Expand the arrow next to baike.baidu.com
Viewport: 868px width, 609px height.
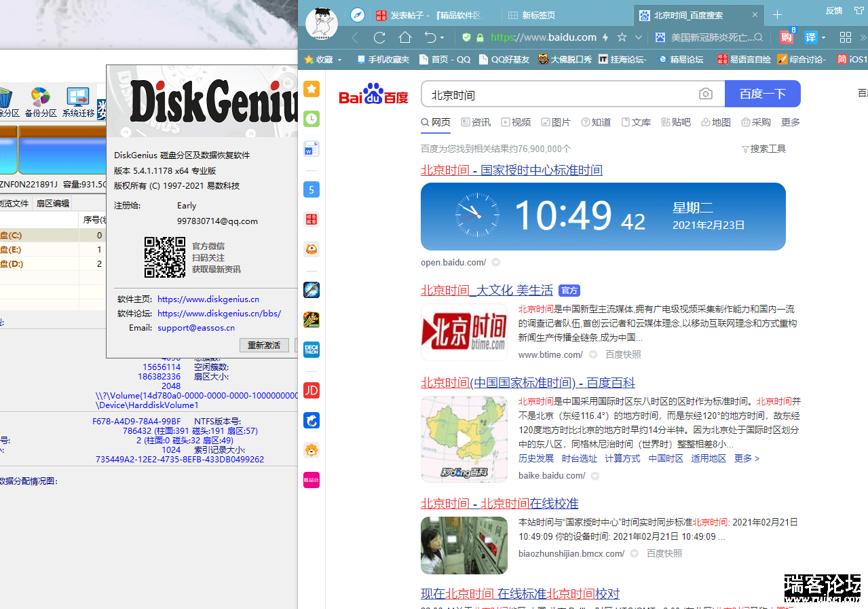click(595, 476)
